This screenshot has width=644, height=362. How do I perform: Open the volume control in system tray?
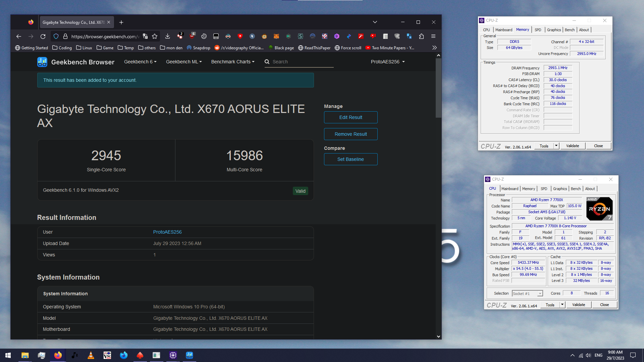[588, 355]
